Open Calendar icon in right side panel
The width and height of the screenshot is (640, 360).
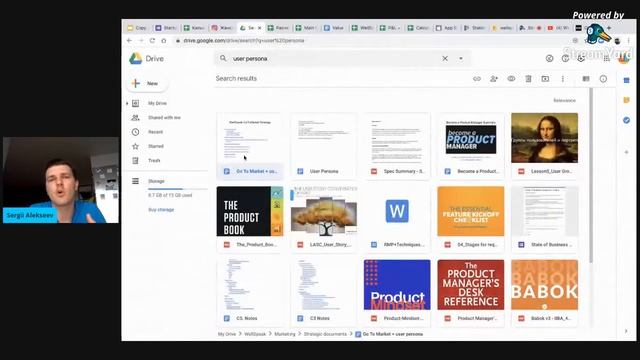(627, 80)
